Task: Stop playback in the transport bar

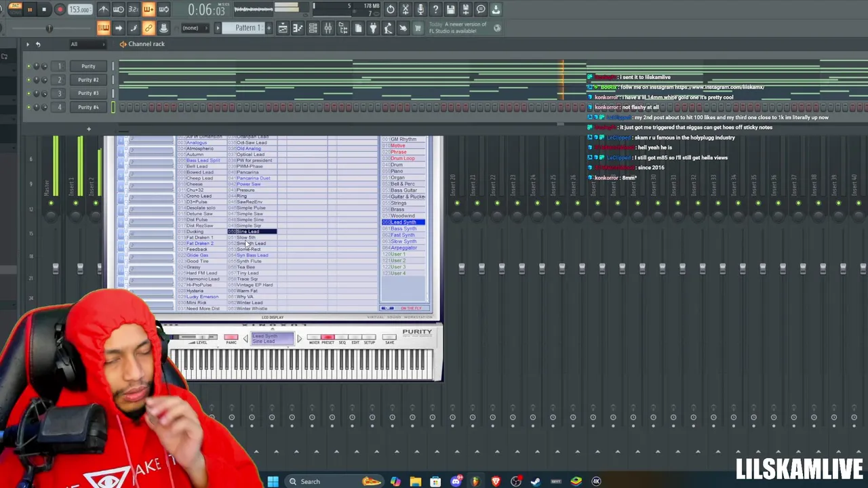Action: (44, 9)
